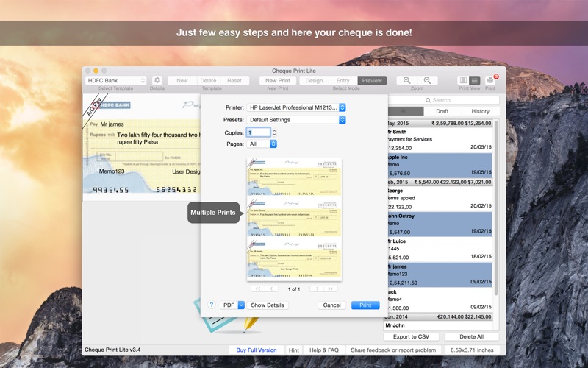Click the cheque number 9935455

point(111,190)
